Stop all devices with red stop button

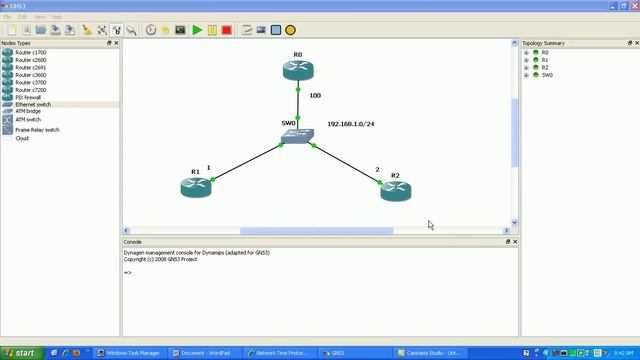coord(227,30)
